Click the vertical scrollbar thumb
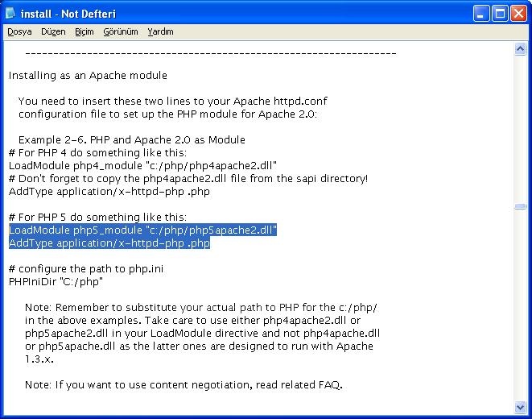 (x=521, y=206)
